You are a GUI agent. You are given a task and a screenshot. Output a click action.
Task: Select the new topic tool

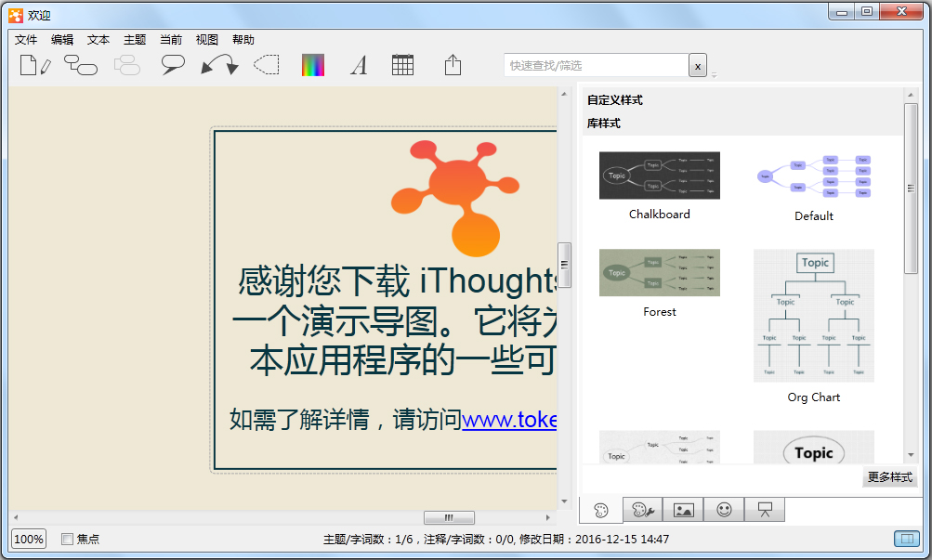pyautogui.click(x=34, y=65)
